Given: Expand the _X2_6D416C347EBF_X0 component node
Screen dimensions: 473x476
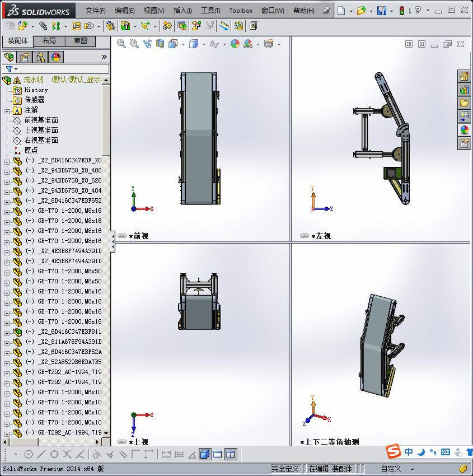Looking at the screenshot, I should [7, 162].
